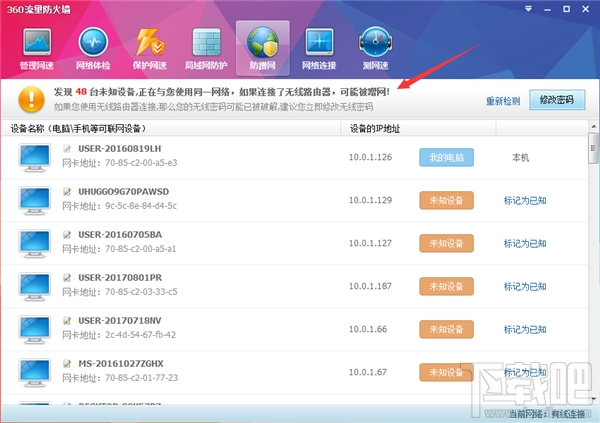
Task: Select device name USER-20160819LH
Action: tap(120, 149)
